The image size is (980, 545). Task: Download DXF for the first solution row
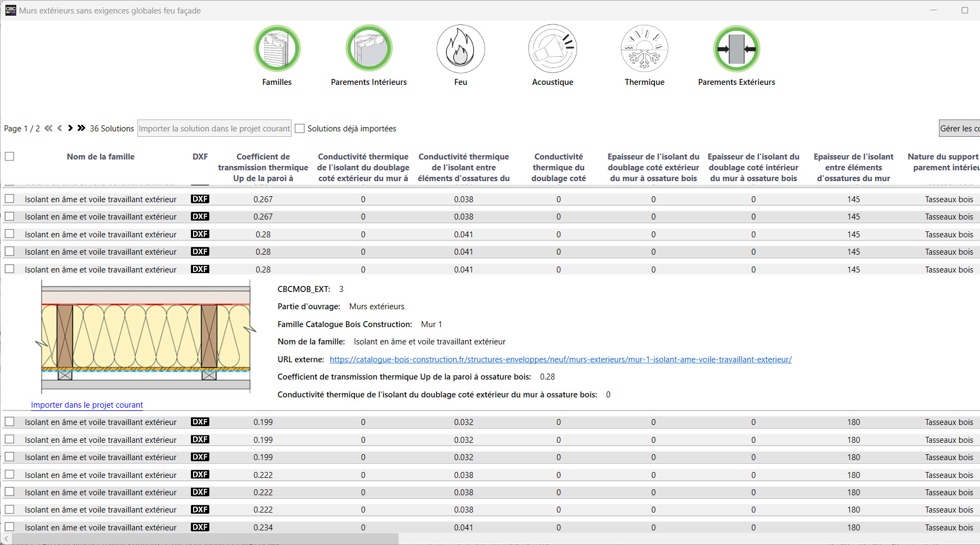click(200, 198)
